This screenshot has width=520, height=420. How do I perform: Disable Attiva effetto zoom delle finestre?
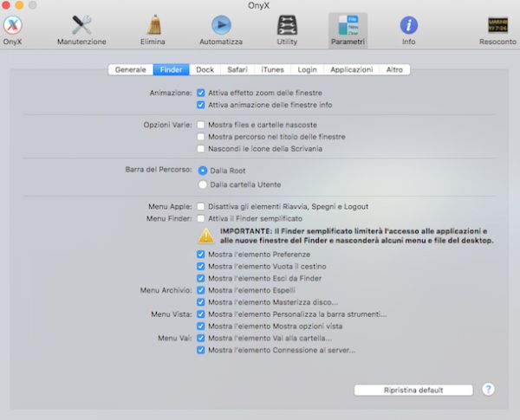[x=201, y=93]
